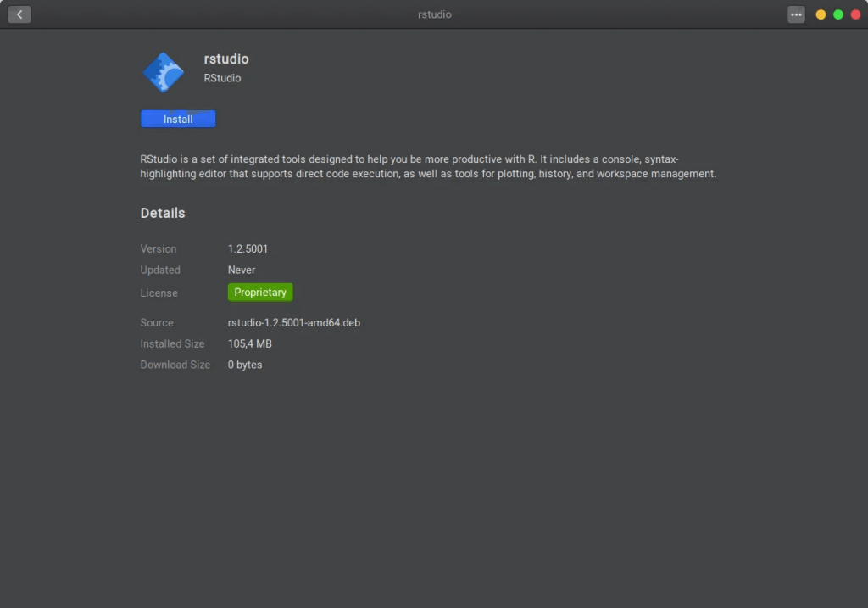Open the three-dot header menu
The width and height of the screenshot is (868, 608).
coord(796,14)
